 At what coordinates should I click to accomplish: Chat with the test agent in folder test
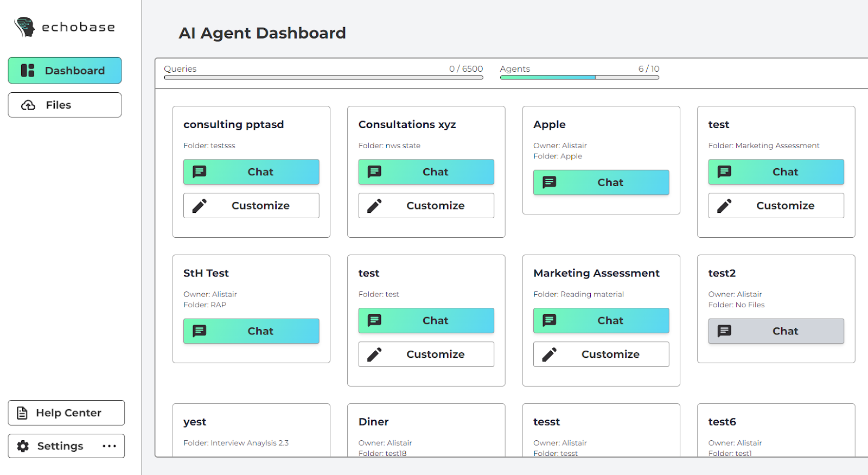pos(426,321)
